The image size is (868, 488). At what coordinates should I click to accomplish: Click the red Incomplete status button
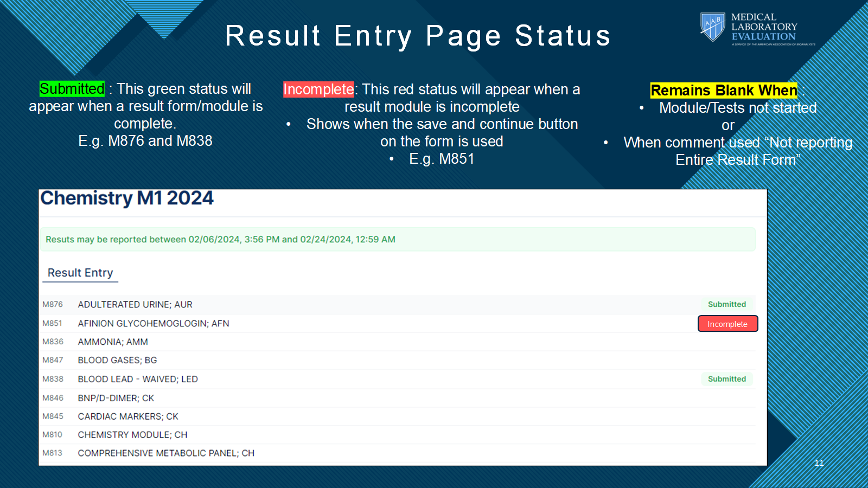point(727,324)
